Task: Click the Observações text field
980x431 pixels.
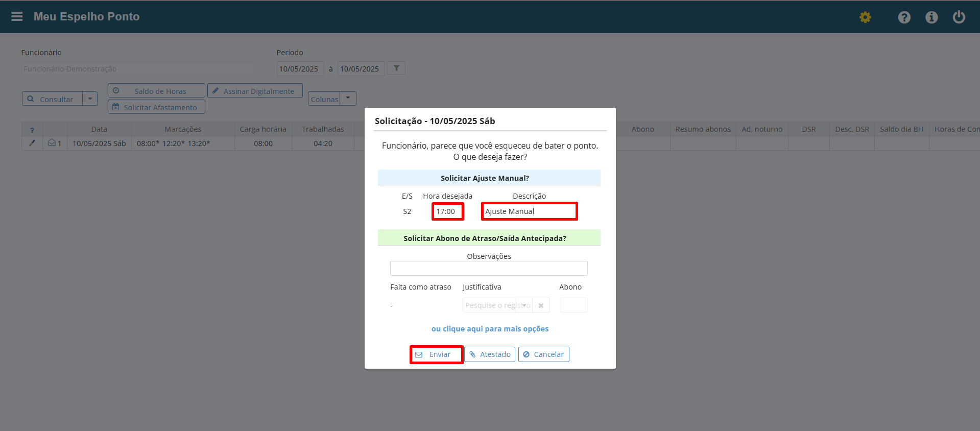Action: 489,268
